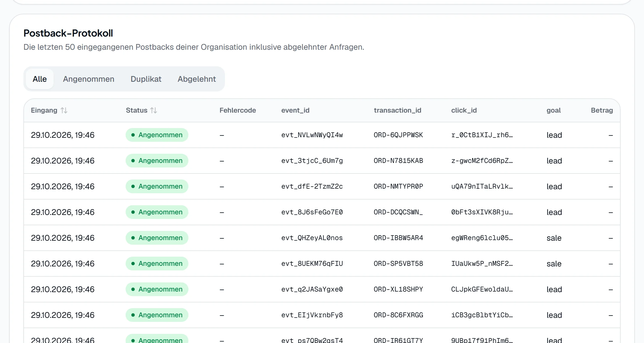Click transaction ORD-8C6FXRGG
644x343 pixels.
(x=398, y=315)
